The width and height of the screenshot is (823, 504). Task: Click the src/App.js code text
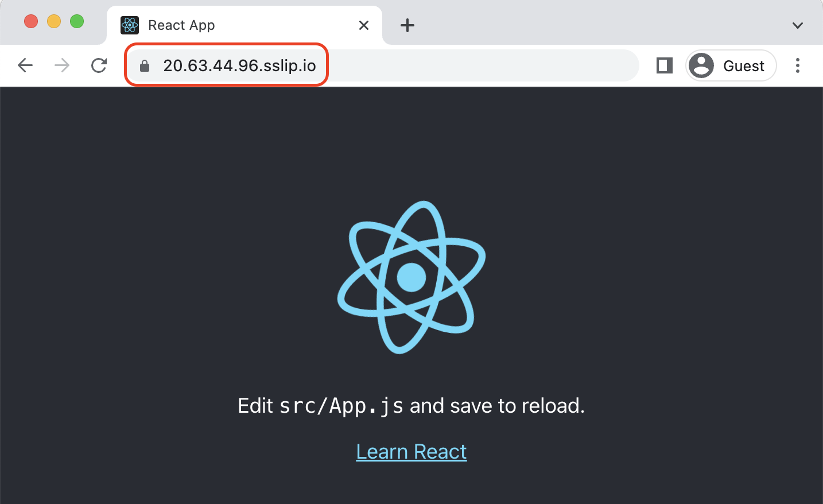(x=341, y=406)
